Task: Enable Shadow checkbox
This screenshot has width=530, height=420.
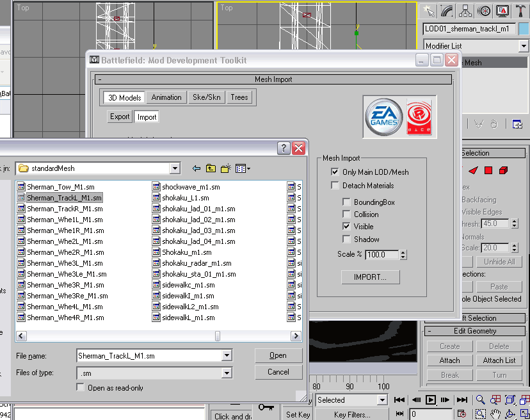Action: tap(346, 239)
